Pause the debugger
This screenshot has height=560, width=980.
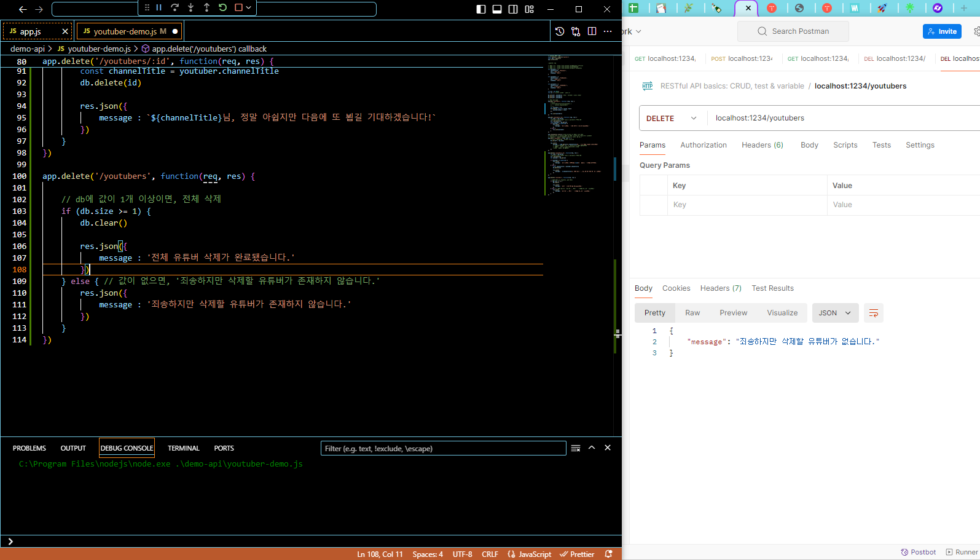click(x=159, y=7)
